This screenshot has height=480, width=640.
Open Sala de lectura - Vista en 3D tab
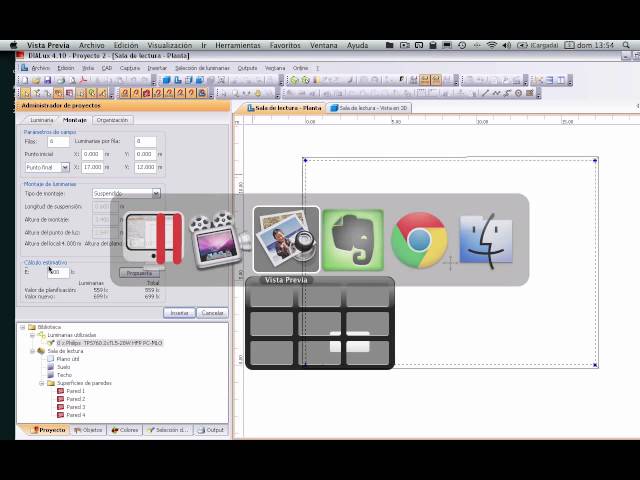[x=369, y=108]
